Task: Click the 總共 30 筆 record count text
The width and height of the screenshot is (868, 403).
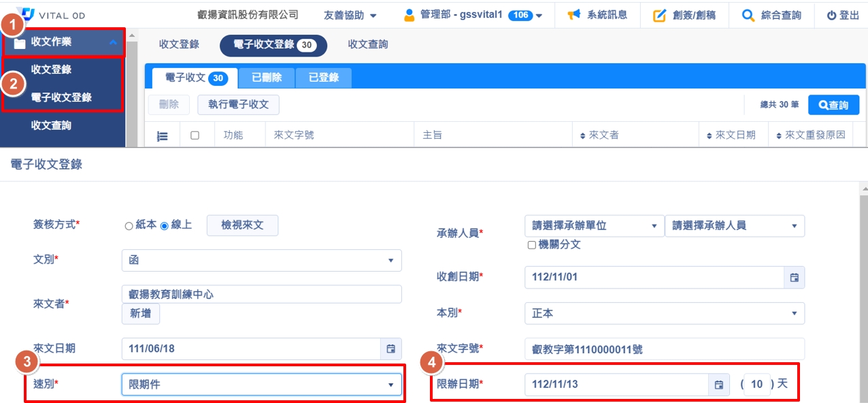Action: [780, 105]
